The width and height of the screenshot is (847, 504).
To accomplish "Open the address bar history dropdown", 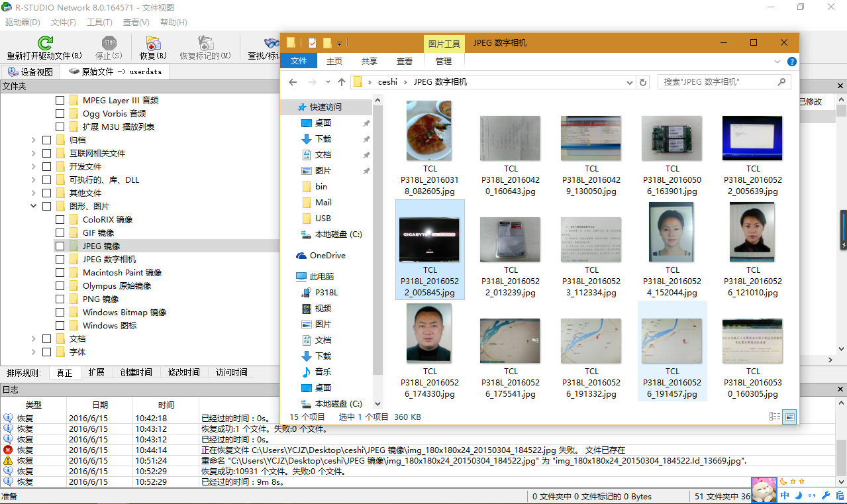I will pos(630,82).
